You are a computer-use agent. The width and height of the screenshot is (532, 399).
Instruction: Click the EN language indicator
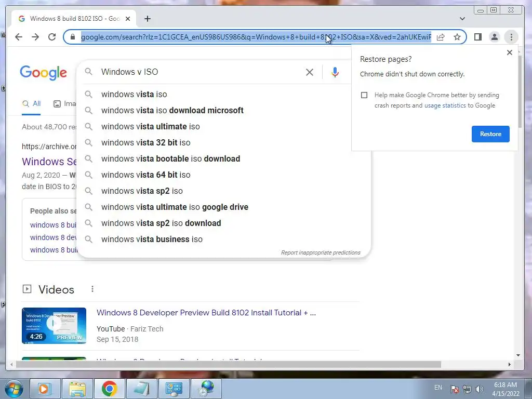tap(438, 388)
